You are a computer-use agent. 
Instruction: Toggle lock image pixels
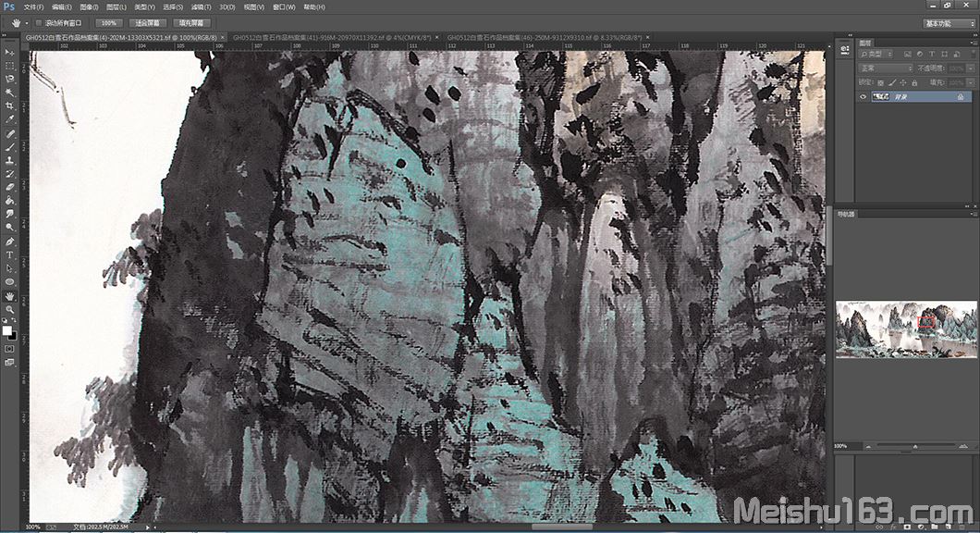coord(892,82)
